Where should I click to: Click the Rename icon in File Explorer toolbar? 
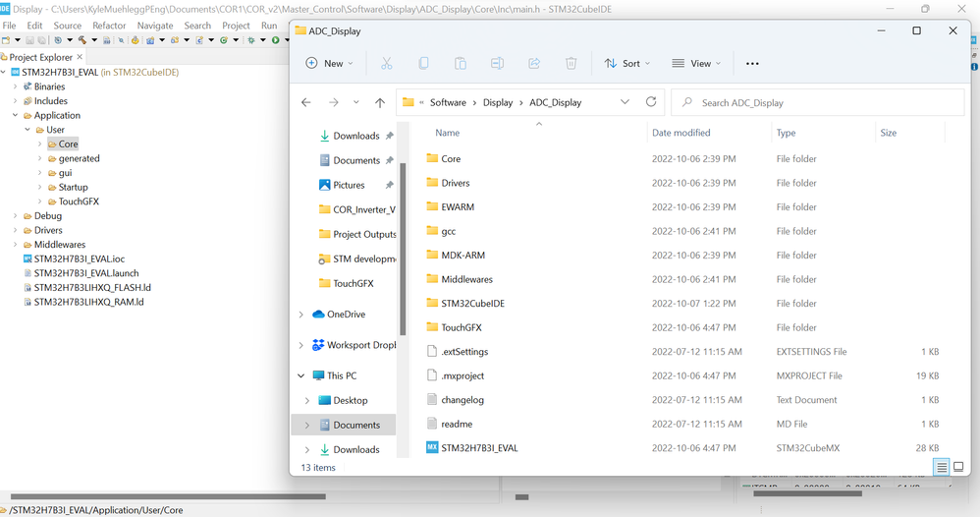pos(497,63)
